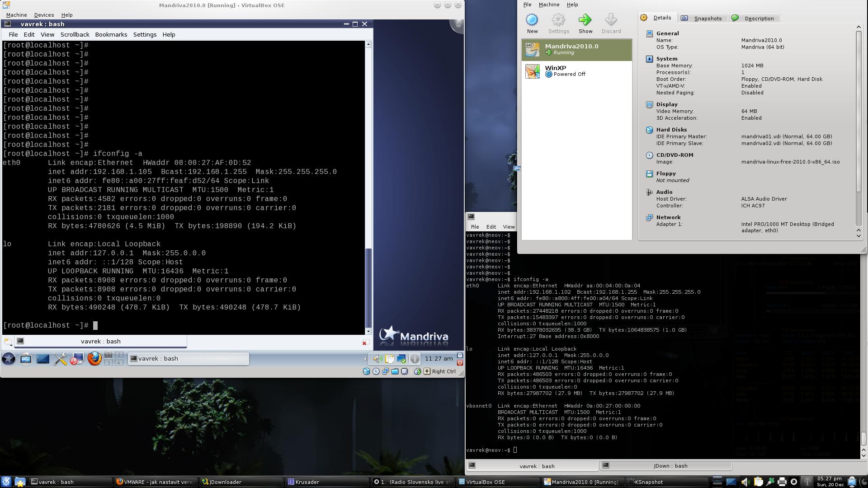Click the General section link

(667, 33)
